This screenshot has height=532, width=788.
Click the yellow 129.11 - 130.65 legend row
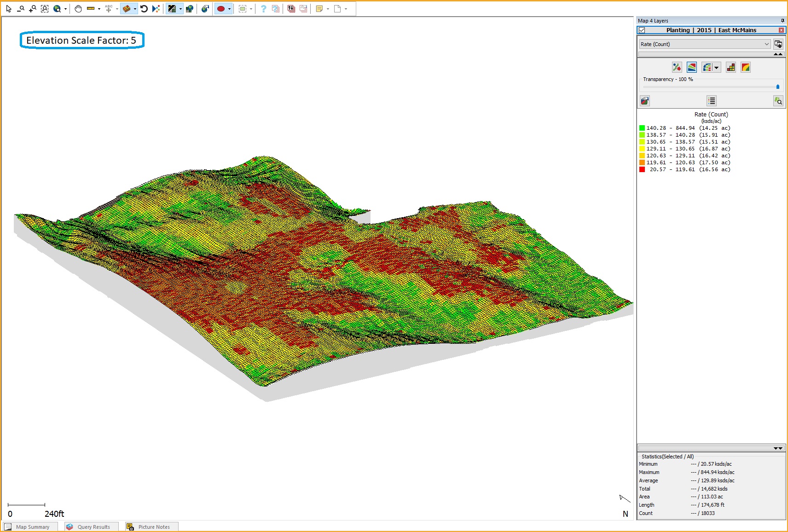pyautogui.click(x=685, y=149)
